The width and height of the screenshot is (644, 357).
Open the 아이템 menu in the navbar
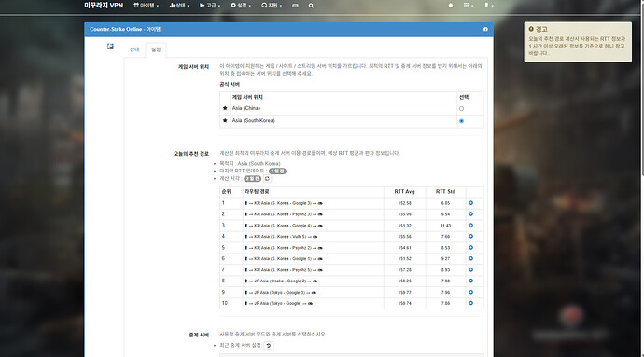coord(146,6)
